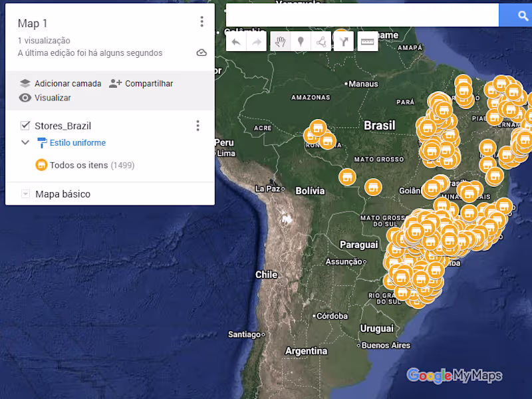532x399 pixels.
Task: Select the Add marker tool
Action: [x=301, y=41]
